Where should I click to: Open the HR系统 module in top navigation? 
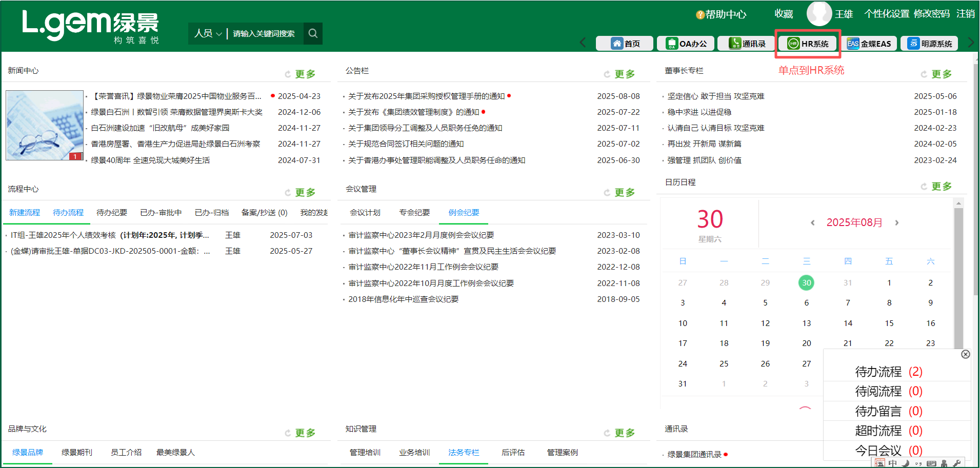(807, 44)
